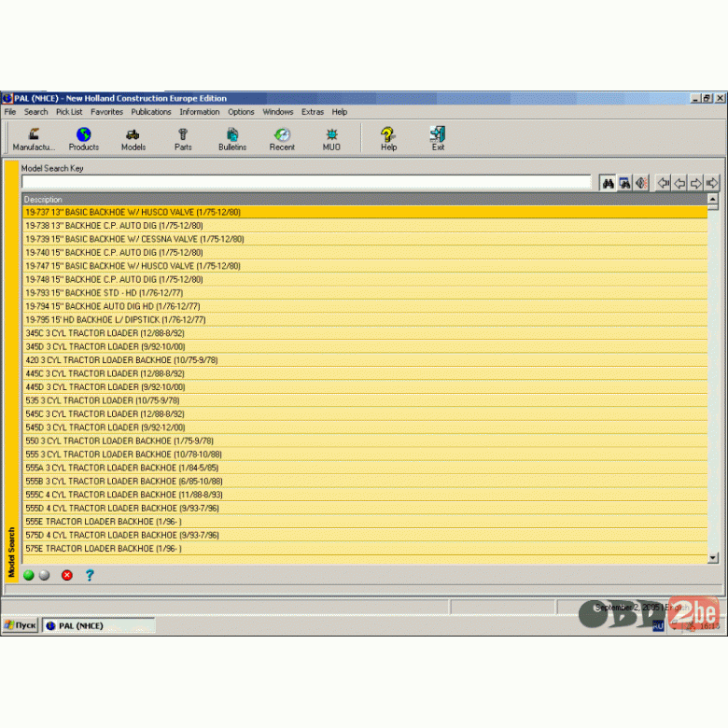Image resolution: width=728 pixels, height=728 pixels.
Task: Select row 19-748 15" BACKHOE C.P. AUTO DIG
Action: (x=364, y=279)
